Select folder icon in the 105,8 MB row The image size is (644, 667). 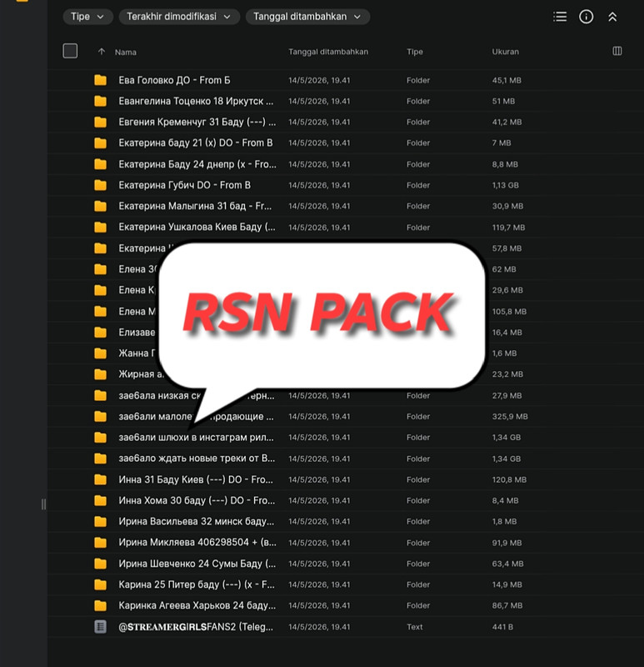pyautogui.click(x=100, y=311)
